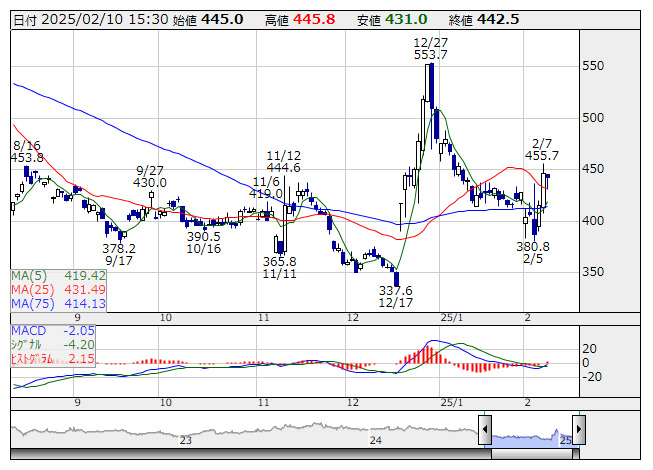Click the 500 price axis label
This screenshot has height=470, width=653.
coord(593,118)
